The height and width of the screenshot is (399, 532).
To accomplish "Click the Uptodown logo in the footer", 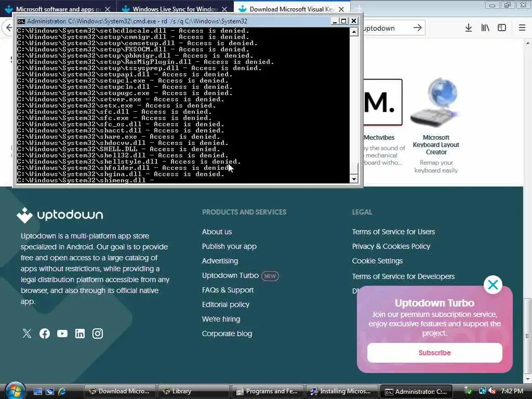I will click(x=60, y=215).
